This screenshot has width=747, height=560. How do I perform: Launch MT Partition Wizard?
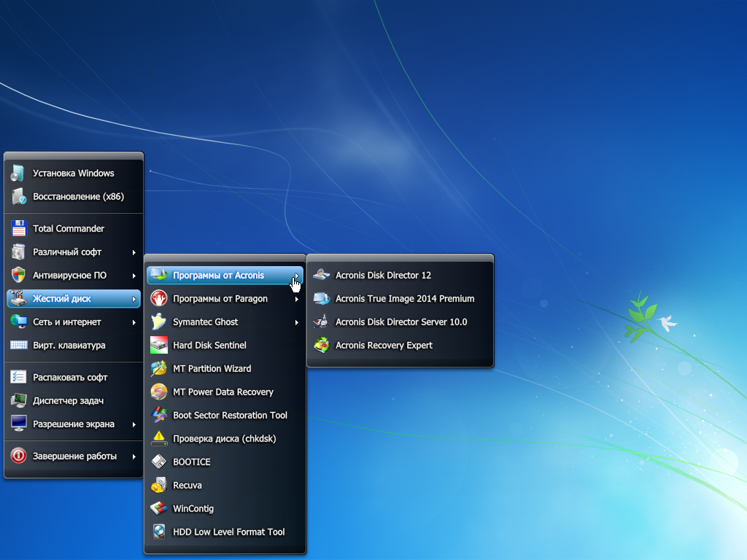(x=212, y=368)
